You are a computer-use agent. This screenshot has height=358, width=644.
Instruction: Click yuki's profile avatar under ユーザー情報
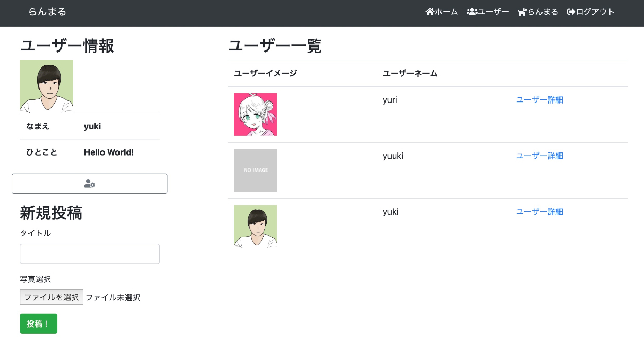[46, 86]
